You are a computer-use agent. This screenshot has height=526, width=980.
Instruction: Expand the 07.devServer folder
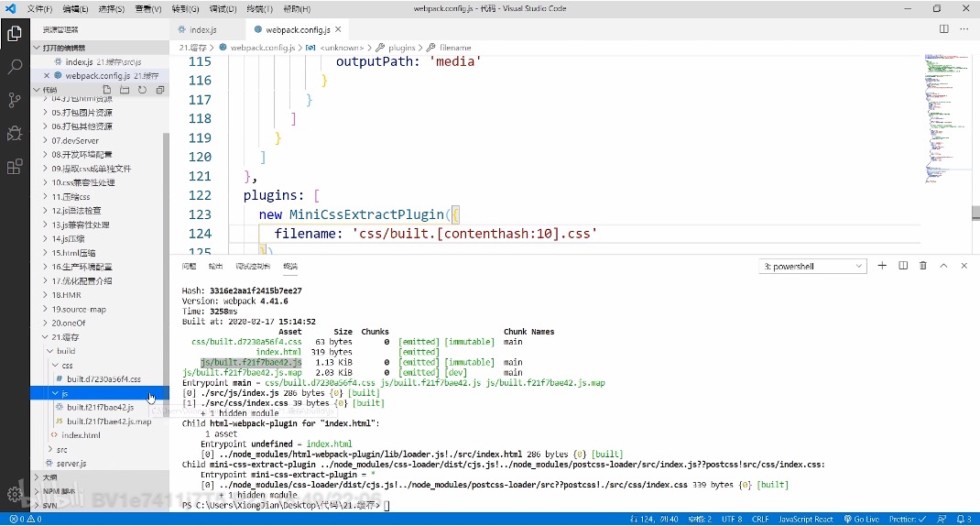click(x=100, y=141)
